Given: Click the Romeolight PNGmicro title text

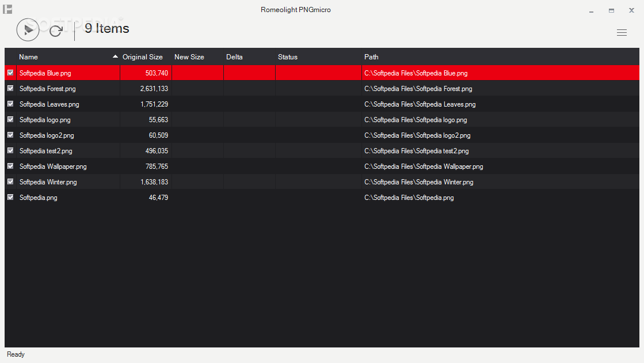Looking at the screenshot, I should click(x=296, y=10).
